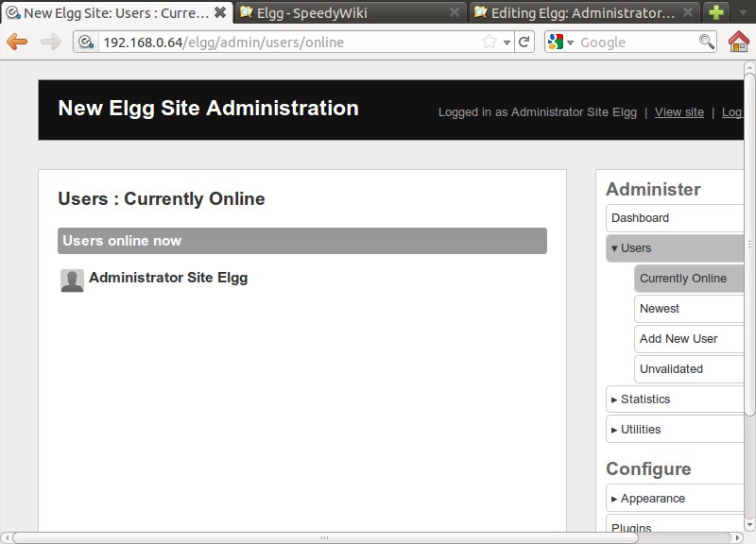
Task: Close the Editing Elgg: Administrator tab
Action: click(x=688, y=12)
